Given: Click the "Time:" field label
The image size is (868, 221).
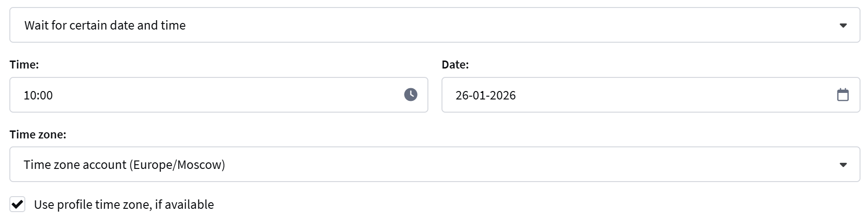Looking at the screenshot, I should click(24, 65).
